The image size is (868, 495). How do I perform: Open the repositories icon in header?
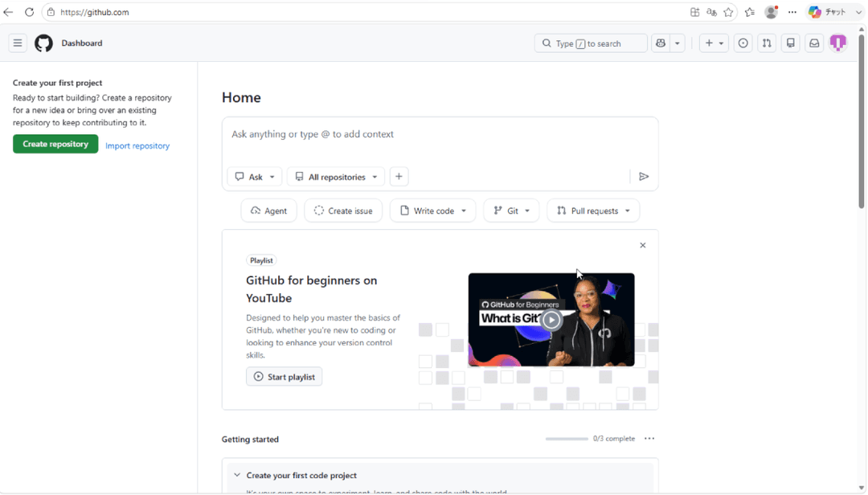(x=791, y=43)
